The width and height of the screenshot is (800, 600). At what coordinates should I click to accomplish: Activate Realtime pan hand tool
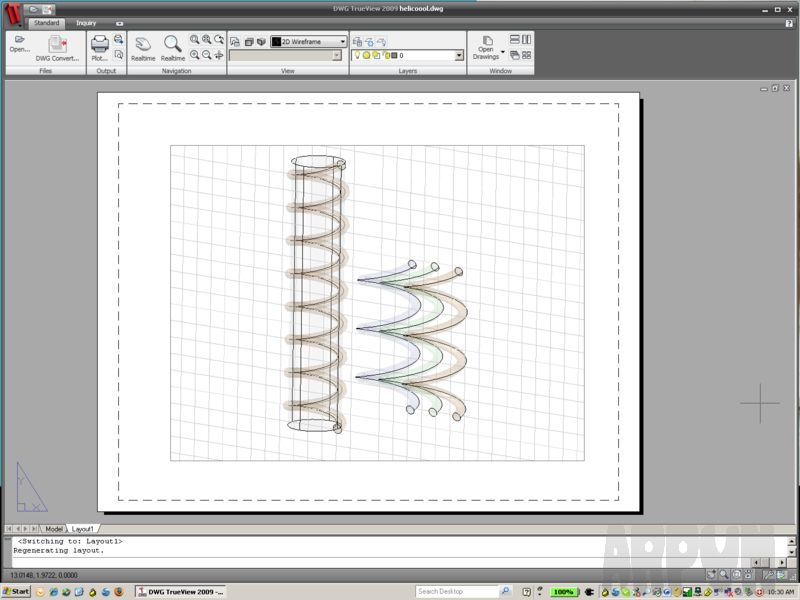(x=142, y=45)
